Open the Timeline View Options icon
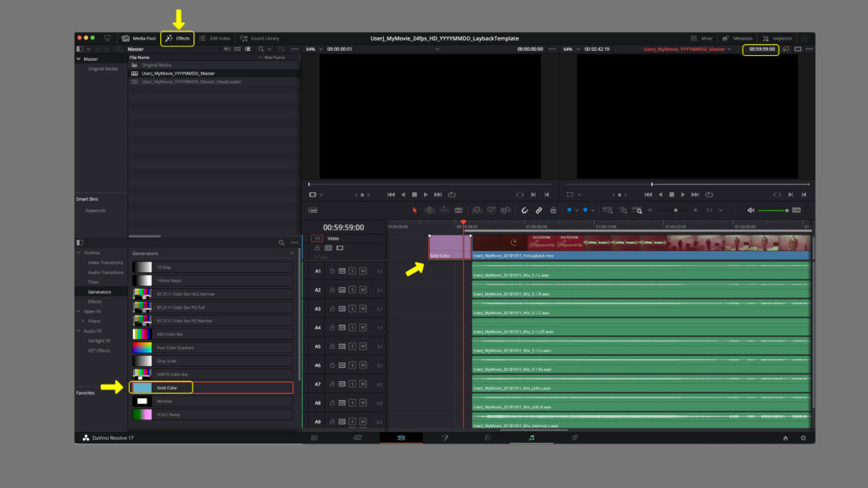Image resolution: width=868 pixels, height=488 pixels. [x=313, y=210]
